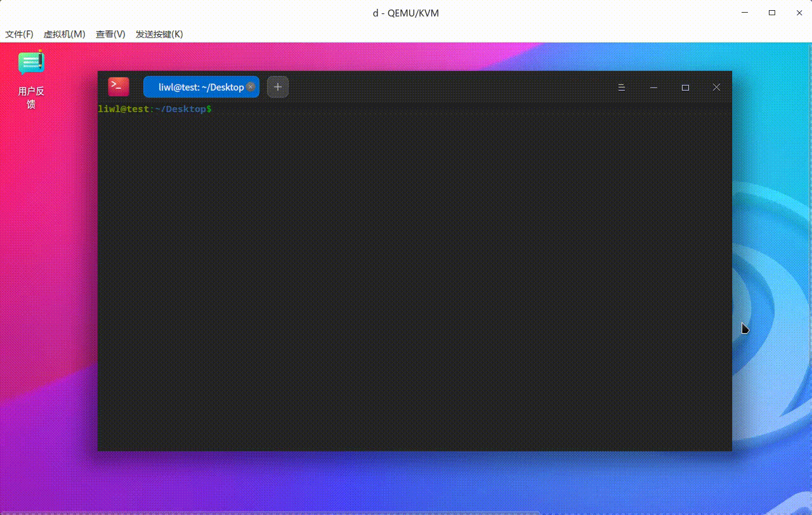Close the QEMU/KVM window

pos(799,13)
